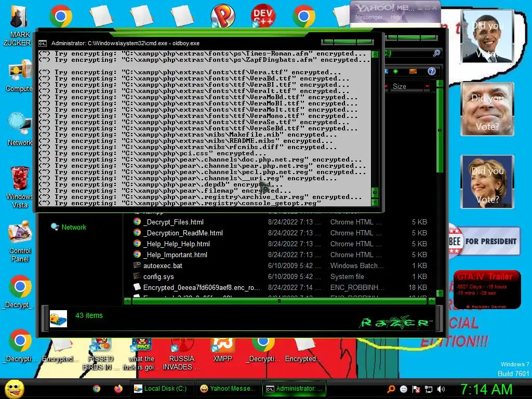Open the column dropdown arrow left of Size
532x399 pixels.
[386, 87]
